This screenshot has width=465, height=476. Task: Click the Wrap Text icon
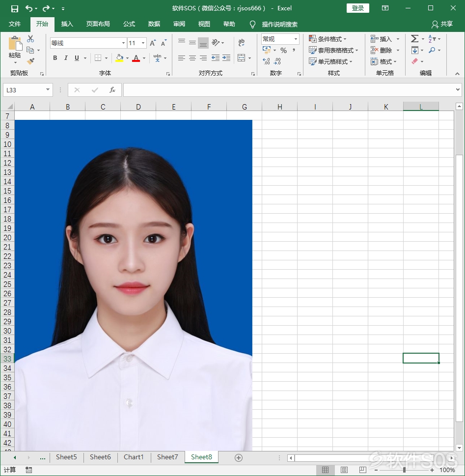tap(241, 43)
